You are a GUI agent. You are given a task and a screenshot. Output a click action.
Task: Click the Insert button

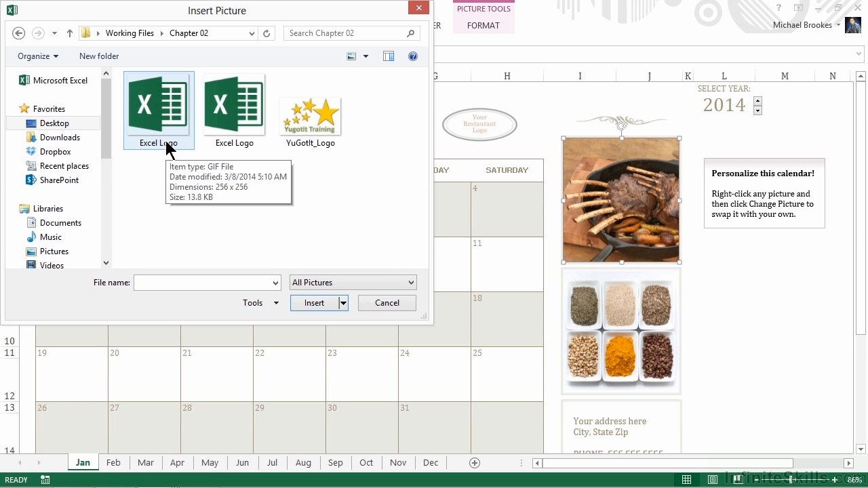coord(314,303)
